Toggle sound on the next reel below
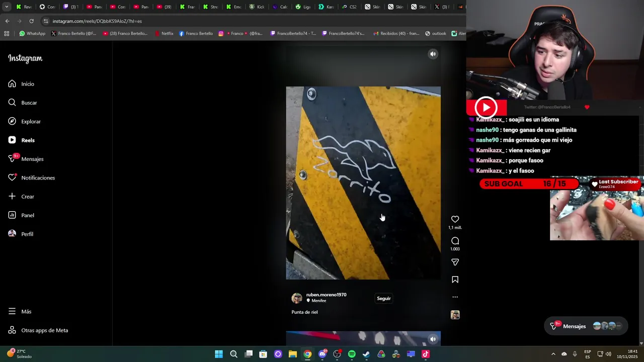 pyautogui.click(x=433, y=339)
